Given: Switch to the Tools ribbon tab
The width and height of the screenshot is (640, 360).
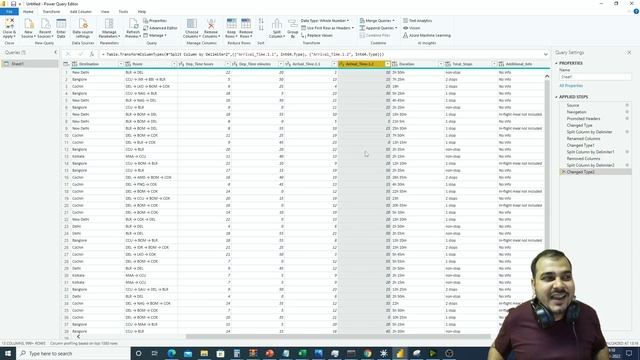Looking at the screenshot, I should (123, 11).
